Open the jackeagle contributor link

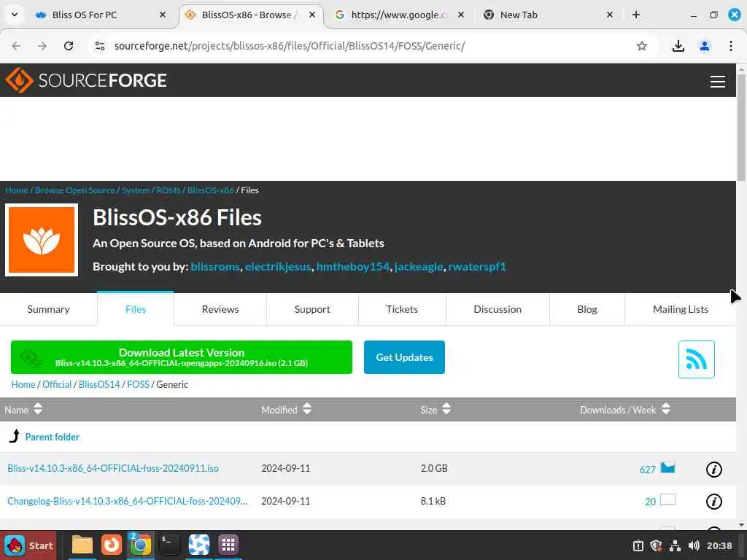point(418,267)
